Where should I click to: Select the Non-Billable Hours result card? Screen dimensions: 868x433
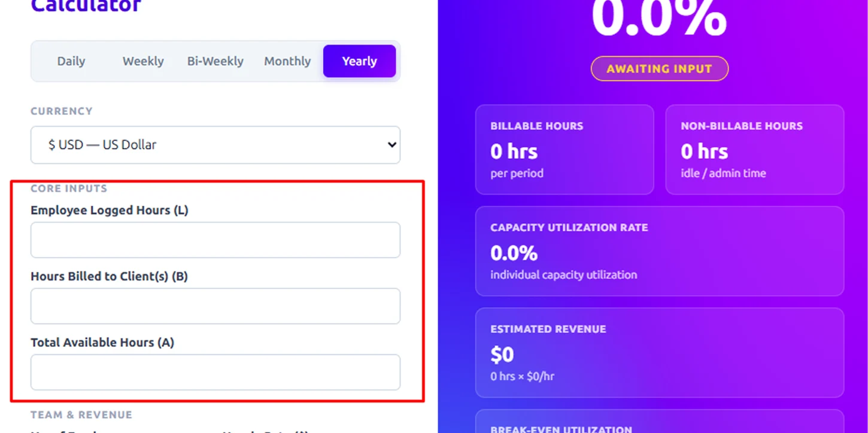pyautogui.click(x=754, y=150)
